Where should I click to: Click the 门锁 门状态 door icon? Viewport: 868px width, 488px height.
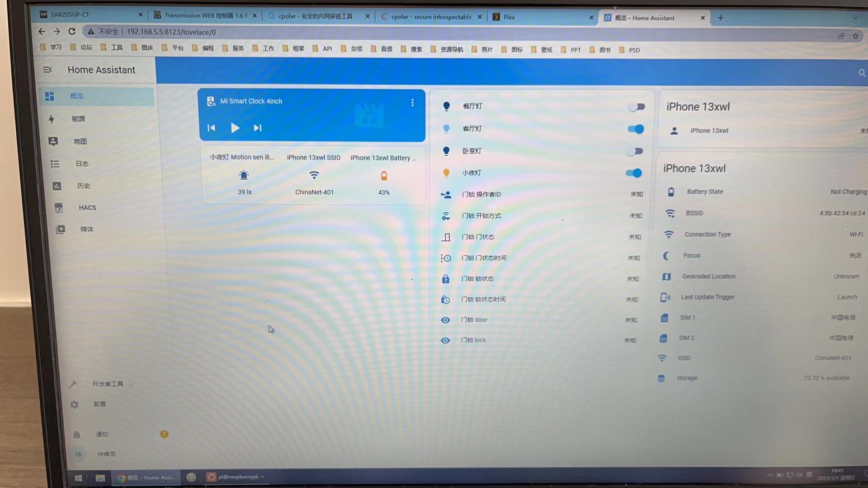(x=446, y=237)
